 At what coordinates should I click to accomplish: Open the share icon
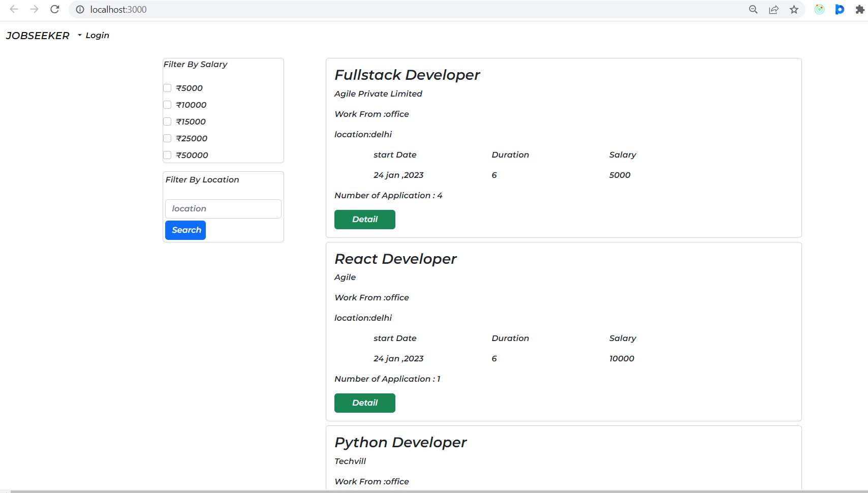pos(773,9)
